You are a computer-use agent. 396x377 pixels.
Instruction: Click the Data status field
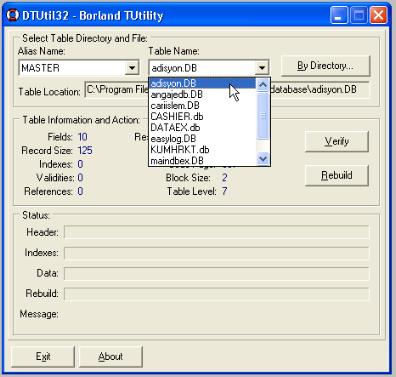click(217, 274)
